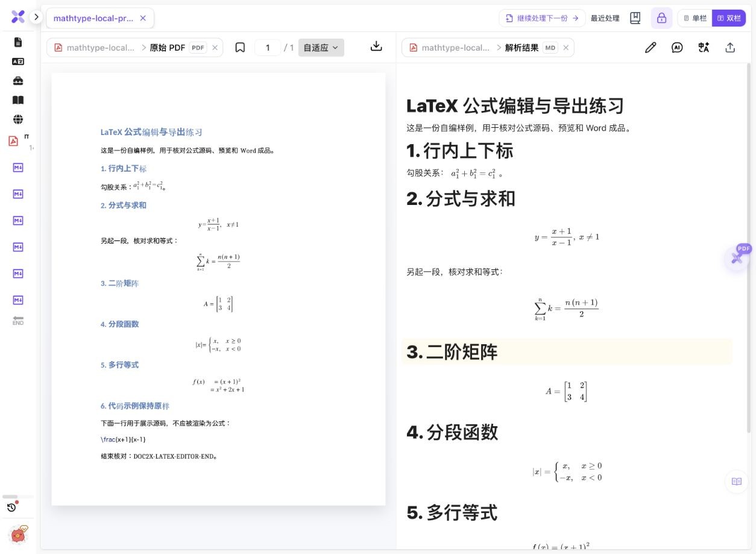This screenshot has width=756, height=554.
Task: Click the progress bar above the history icon
Action: click(x=18, y=497)
